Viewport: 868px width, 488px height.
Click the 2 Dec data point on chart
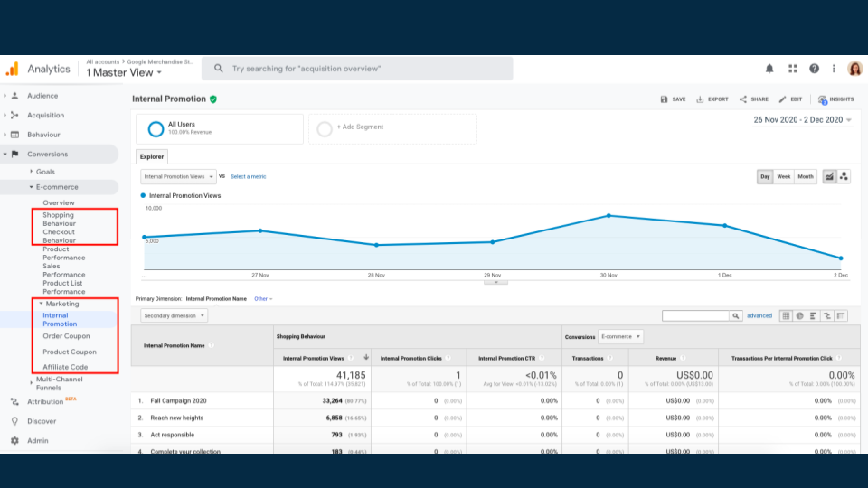[x=841, y=258]
